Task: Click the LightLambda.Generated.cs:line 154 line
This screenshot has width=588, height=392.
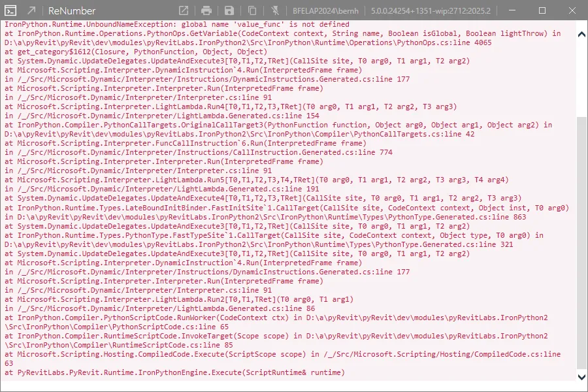Action: pos(161,116)
